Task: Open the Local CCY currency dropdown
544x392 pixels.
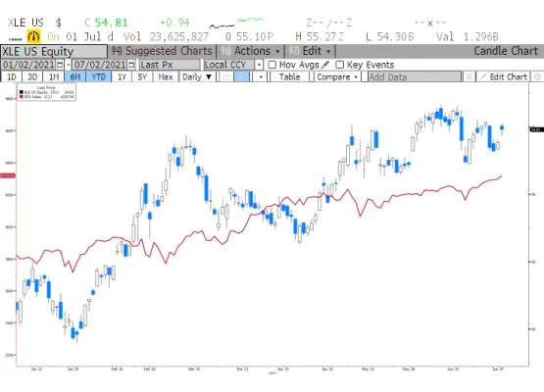Action: click(x=259, y=65)
